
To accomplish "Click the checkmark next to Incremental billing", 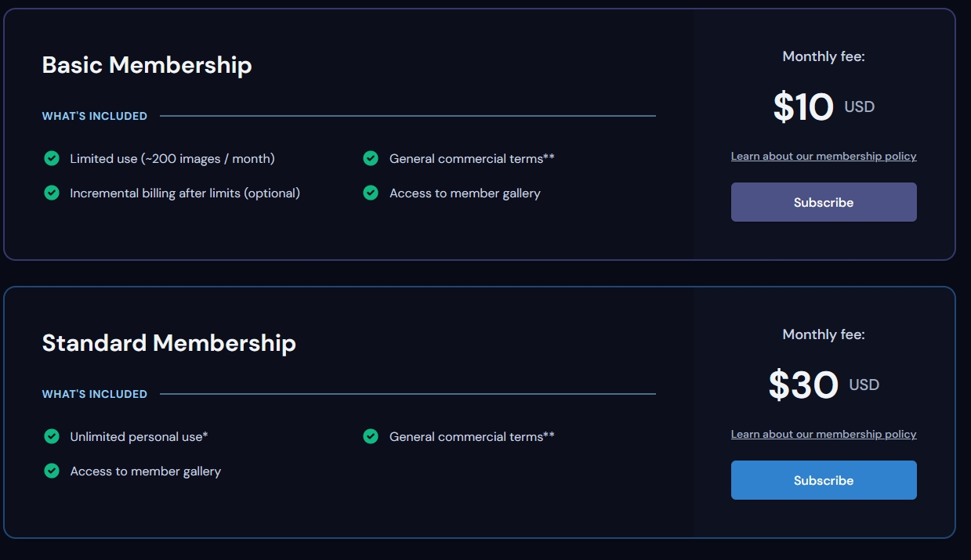I will [x=52, y=193].
